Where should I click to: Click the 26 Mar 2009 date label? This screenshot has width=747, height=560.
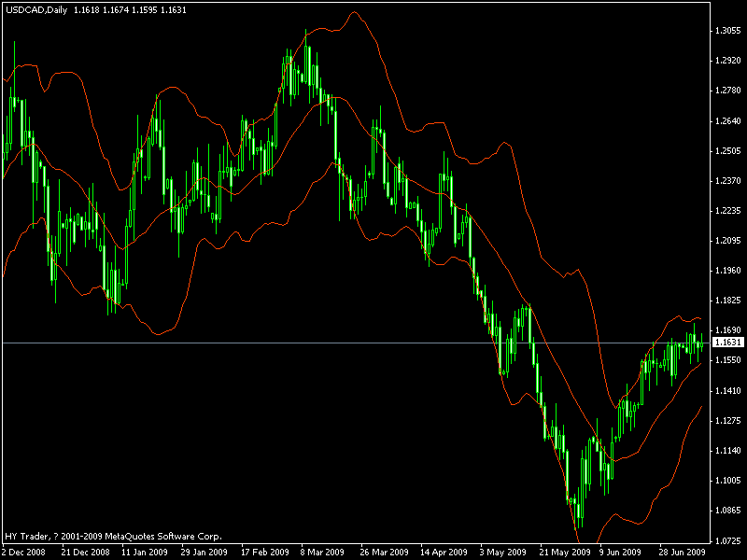pos(384,553)
